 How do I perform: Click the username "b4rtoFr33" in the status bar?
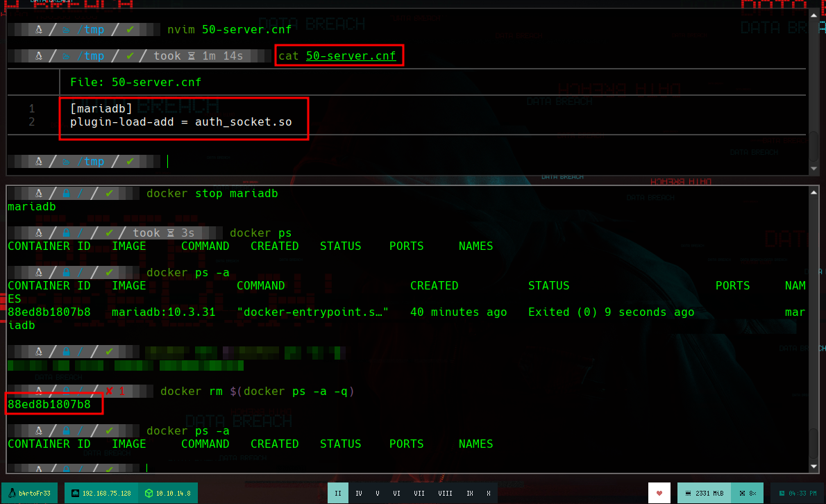click(35, 494)
